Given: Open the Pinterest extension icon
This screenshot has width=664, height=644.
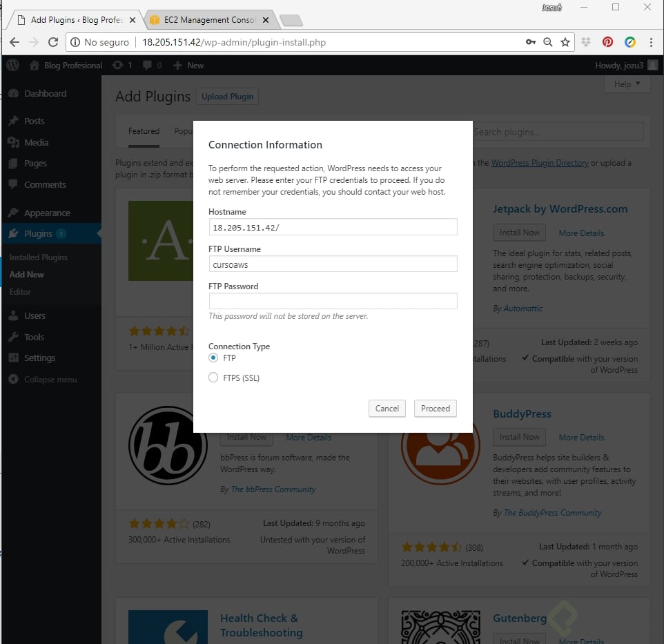Looking at the screenshot, I should (607, 42).
